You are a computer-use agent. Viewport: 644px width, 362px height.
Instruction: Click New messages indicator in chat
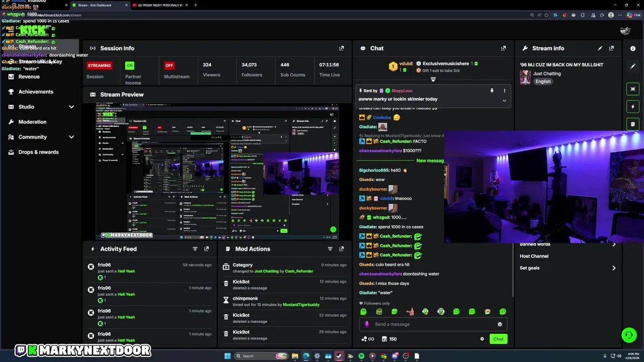pyautogui.click(x=430, y=160)
